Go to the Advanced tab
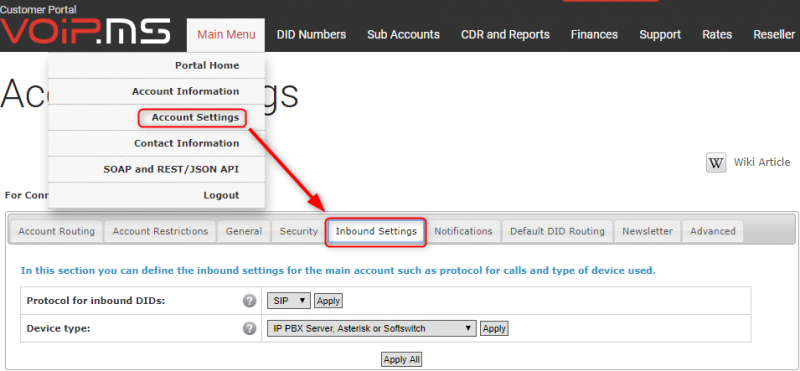This screenshot has height=371, width=800. [713, 231]
